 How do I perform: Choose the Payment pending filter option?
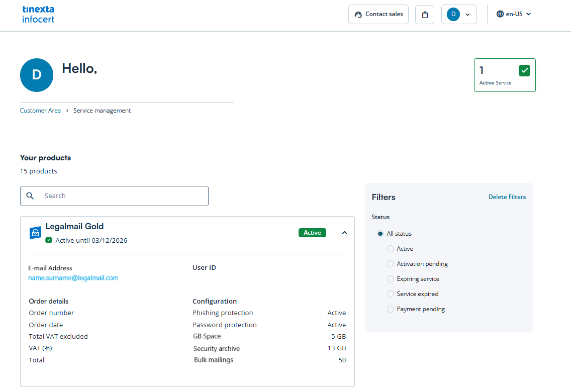point(390,309)
